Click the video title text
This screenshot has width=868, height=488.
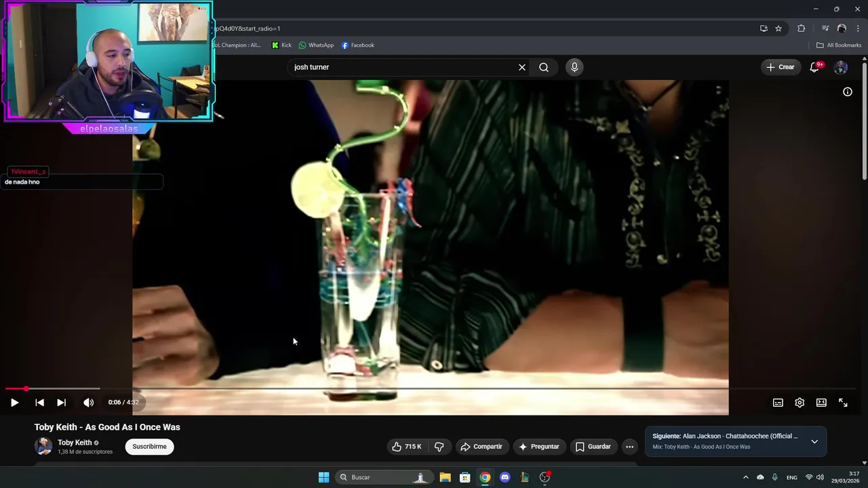(x=107, y=427)
